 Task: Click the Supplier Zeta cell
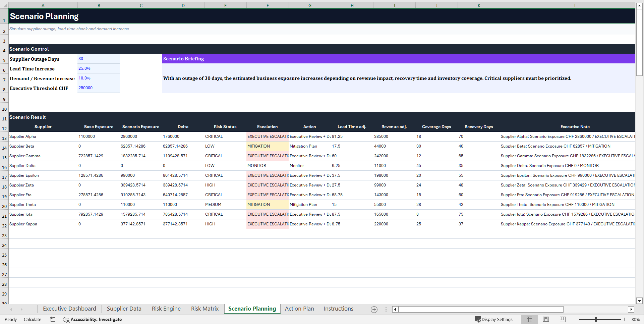(x=43, y=185)
